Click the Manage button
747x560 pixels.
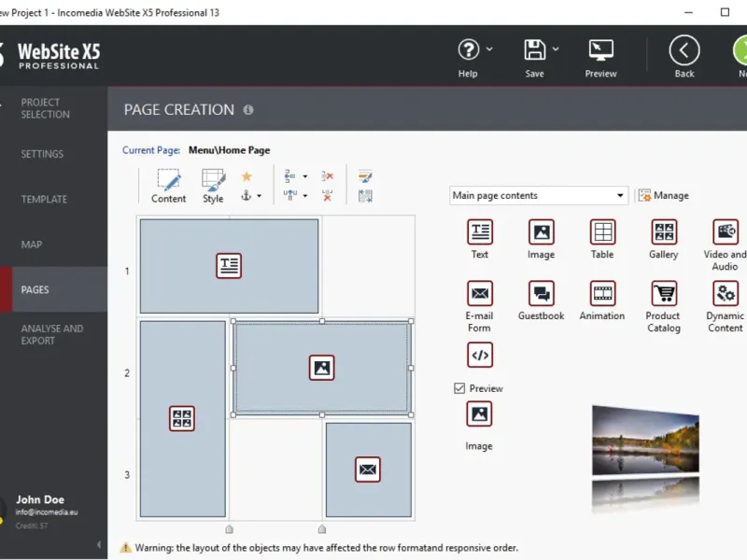[664, 195]
